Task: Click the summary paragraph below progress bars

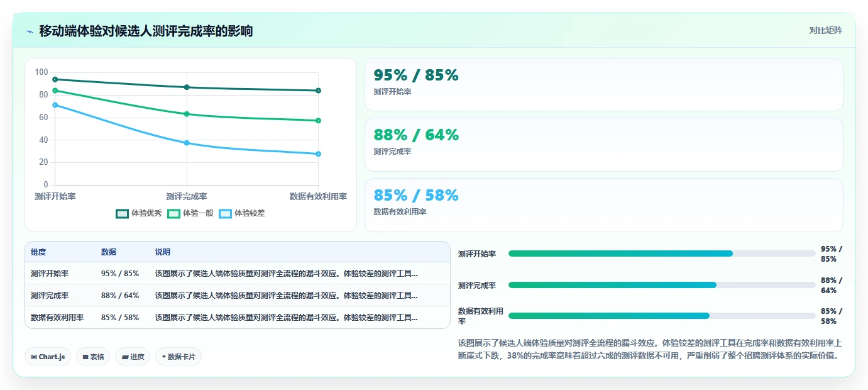Action: (x=649, y=349)
